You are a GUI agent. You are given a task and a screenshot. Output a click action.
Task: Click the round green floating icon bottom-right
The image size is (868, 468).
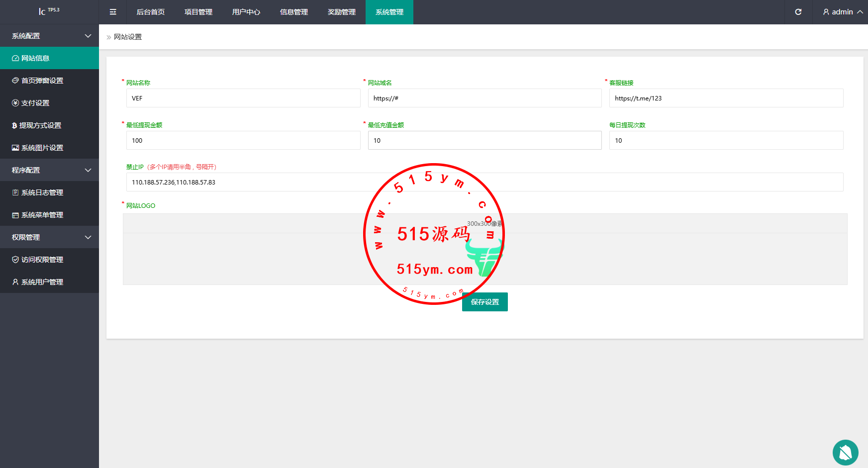click(x=845, y=452)
